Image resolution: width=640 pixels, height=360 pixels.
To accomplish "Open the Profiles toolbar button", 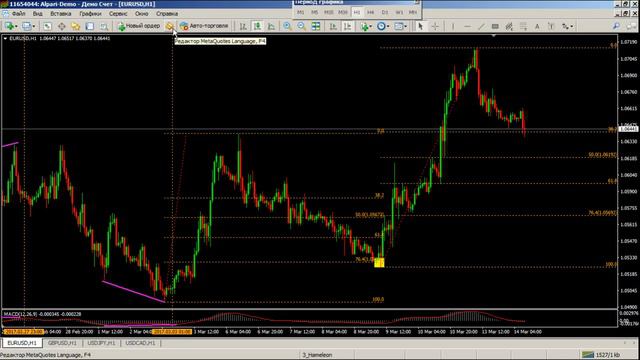I will 26,26.
